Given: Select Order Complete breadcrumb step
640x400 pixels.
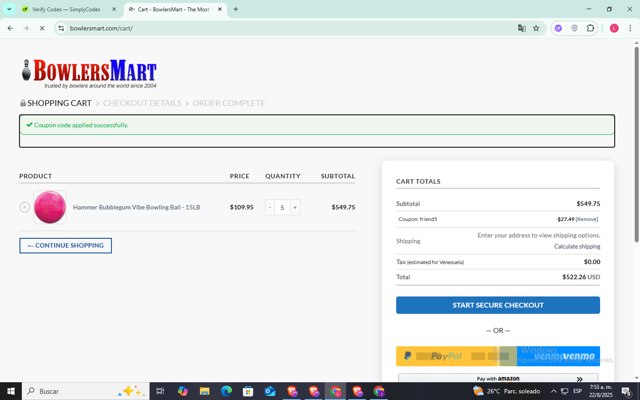Looking at the screenshot, I should (x=229, y=103).
